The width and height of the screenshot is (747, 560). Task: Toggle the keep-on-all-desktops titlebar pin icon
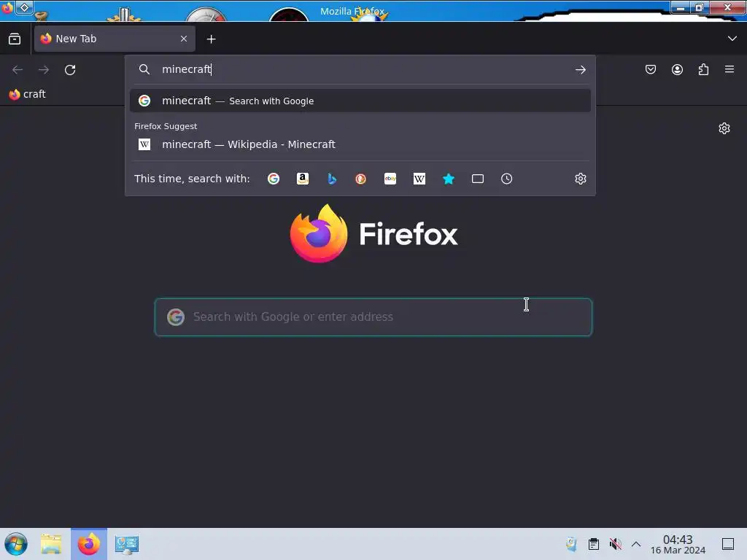(24, 7)
